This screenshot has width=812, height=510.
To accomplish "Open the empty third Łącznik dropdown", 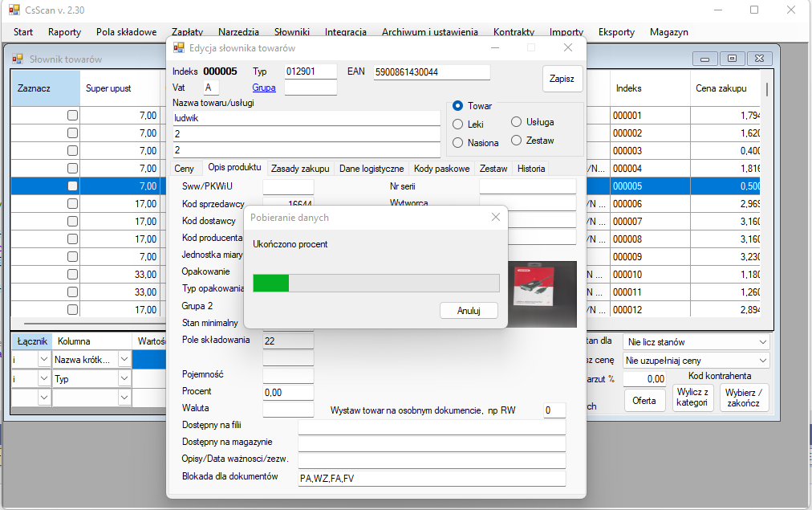I will coord(44,398).
